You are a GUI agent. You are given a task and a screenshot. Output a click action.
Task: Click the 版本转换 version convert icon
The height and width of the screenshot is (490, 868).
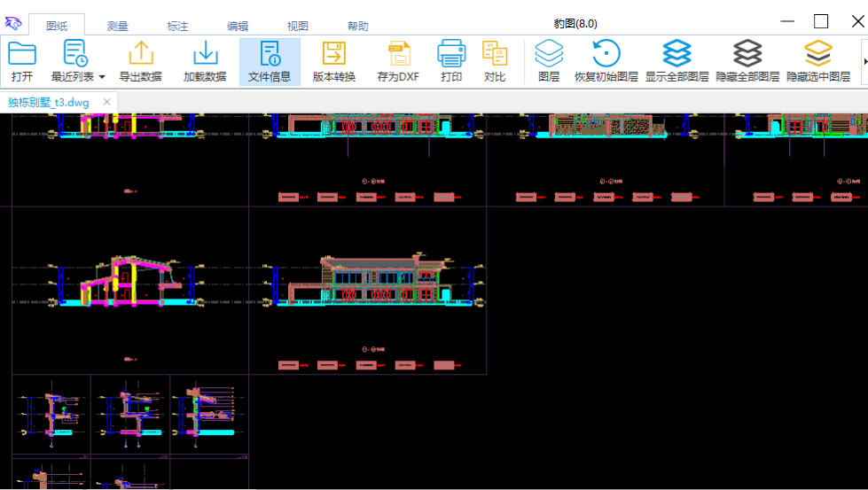pos(334,55)
